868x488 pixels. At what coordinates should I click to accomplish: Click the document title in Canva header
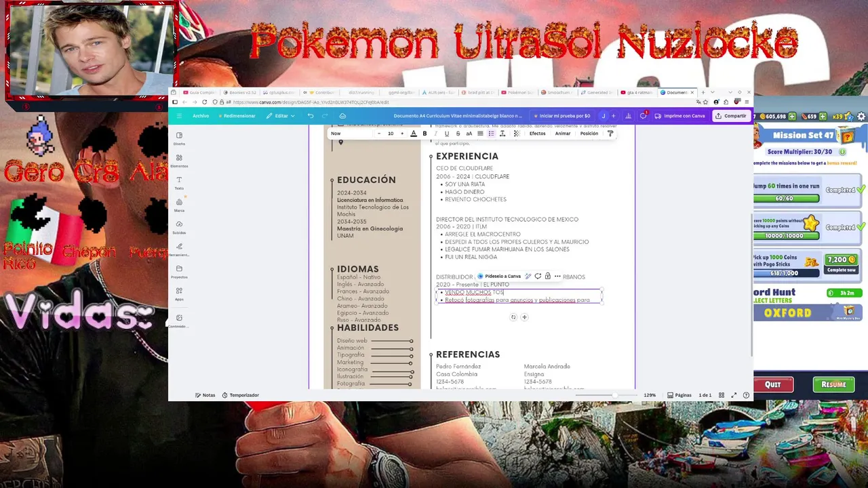pyautogui.click(x=458, y=116)
